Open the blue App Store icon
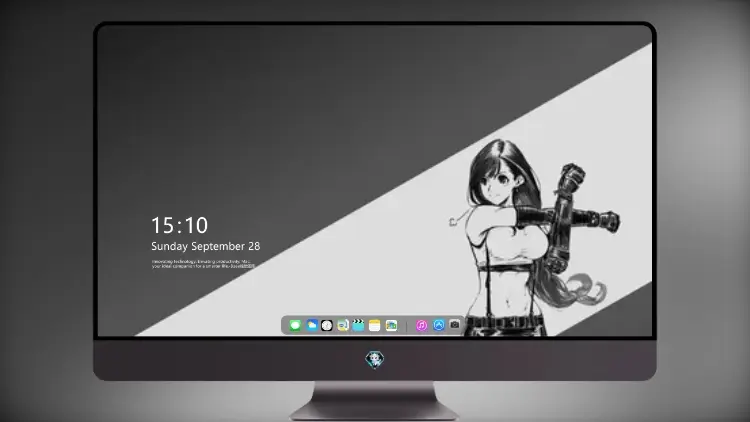The width and height of the screenshot is (750, 422). click(439, 325)
